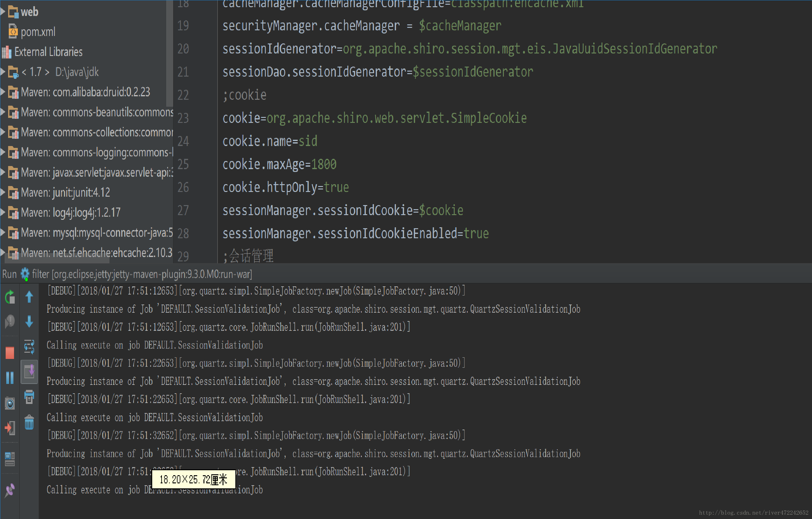Expand Maven: commons-collections library
Screen dimensions: 812x519
pyautogui.click(x=3, y=132)
